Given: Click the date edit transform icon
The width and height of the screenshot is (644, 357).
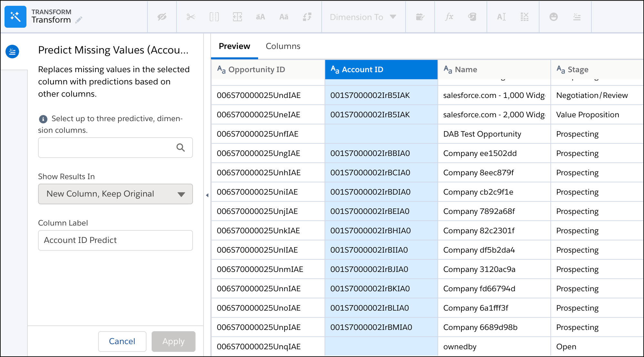Looking at the screenshot, I should coord(420,17).
